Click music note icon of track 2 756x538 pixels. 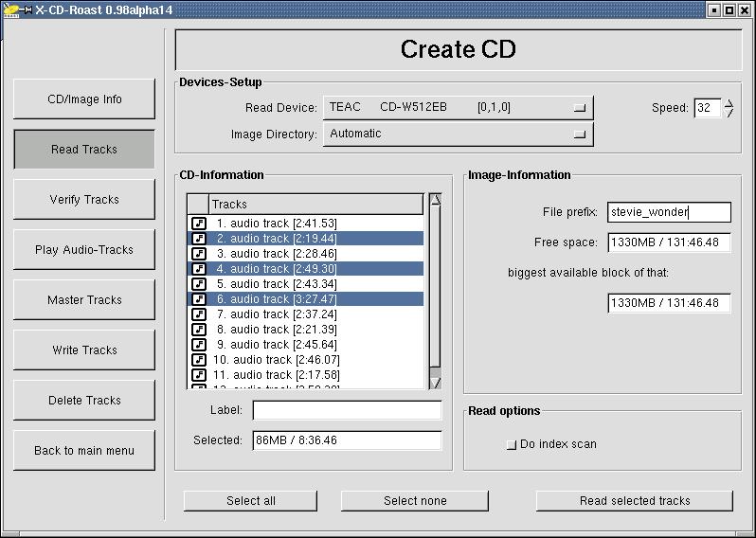pyautogui.click(x=199, y=238)
